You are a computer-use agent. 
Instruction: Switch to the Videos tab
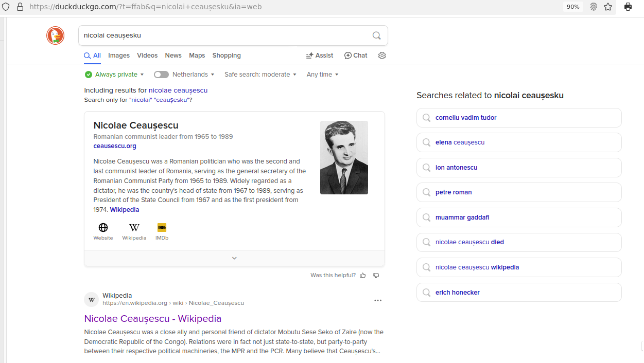[147, 56]
